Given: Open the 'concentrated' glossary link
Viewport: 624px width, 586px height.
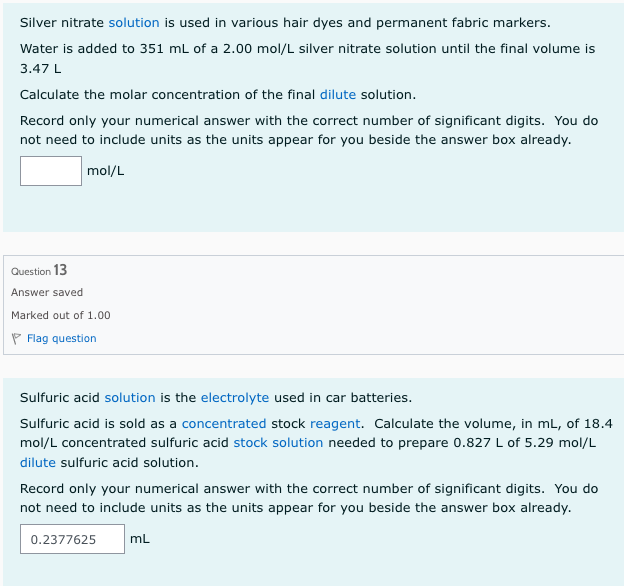Looking at the screenshot, I should click(224, 423).
